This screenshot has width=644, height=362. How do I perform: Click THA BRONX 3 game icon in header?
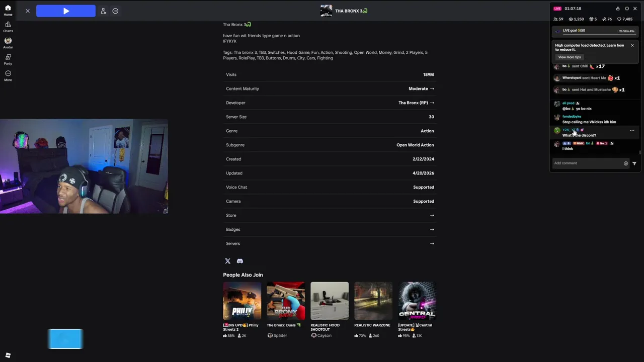click(327, 11)
